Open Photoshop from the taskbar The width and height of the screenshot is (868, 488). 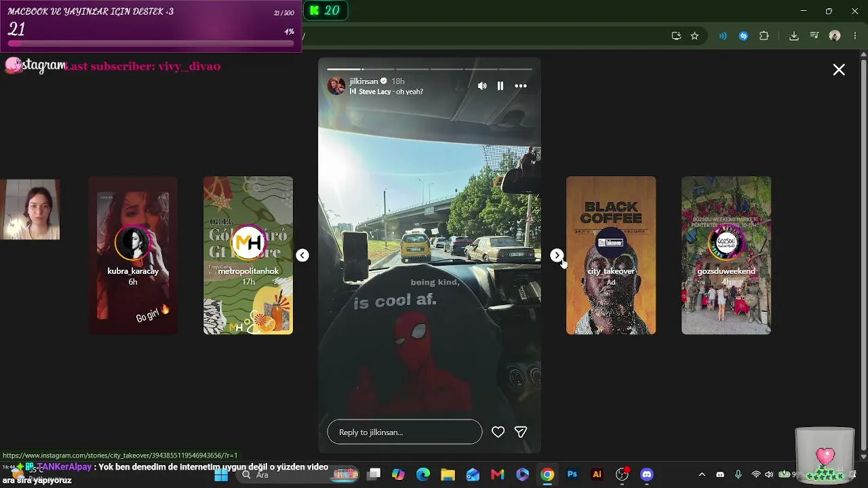click(572, 474)
